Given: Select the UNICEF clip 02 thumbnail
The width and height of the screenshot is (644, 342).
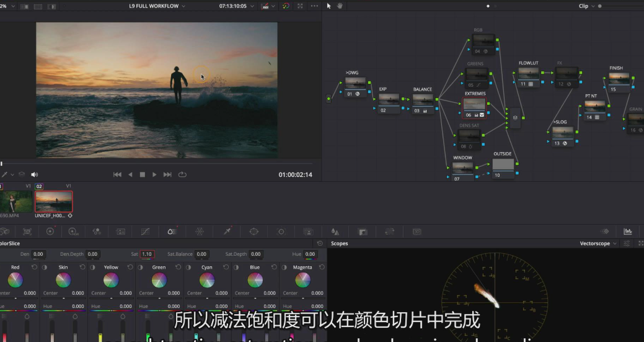Looking at the screenshot, I should (x=54, y=202).
